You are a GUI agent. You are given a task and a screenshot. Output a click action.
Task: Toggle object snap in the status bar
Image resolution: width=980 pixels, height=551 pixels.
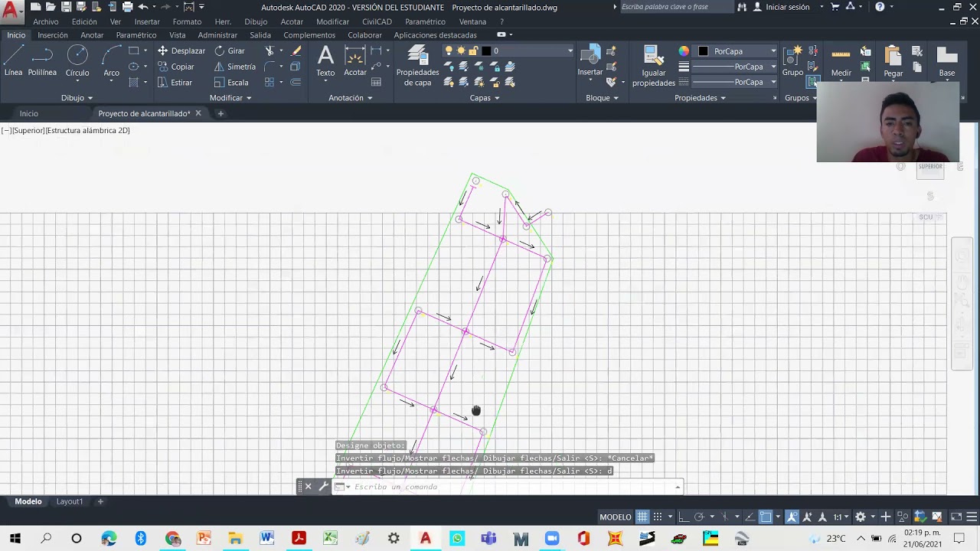tap(766, 517)
